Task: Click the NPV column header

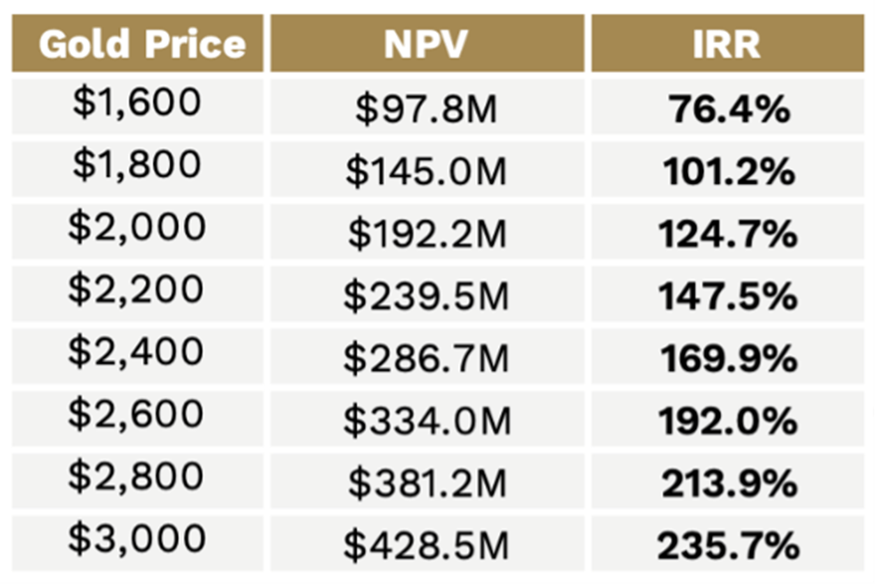Action: click(x=427, y=43)
